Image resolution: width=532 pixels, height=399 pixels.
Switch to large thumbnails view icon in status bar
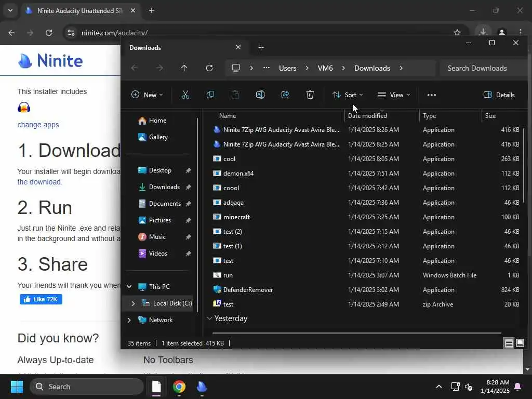(x=520, y=343)
